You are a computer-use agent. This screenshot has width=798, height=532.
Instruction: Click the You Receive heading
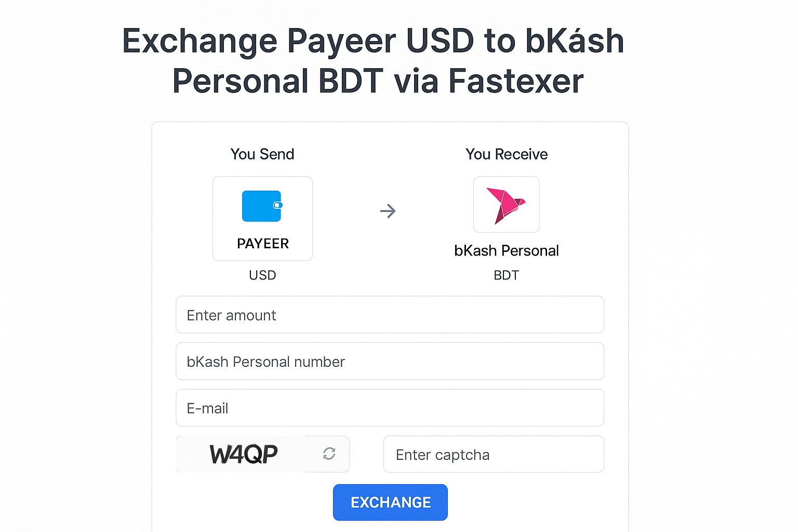tap(507, 154)
